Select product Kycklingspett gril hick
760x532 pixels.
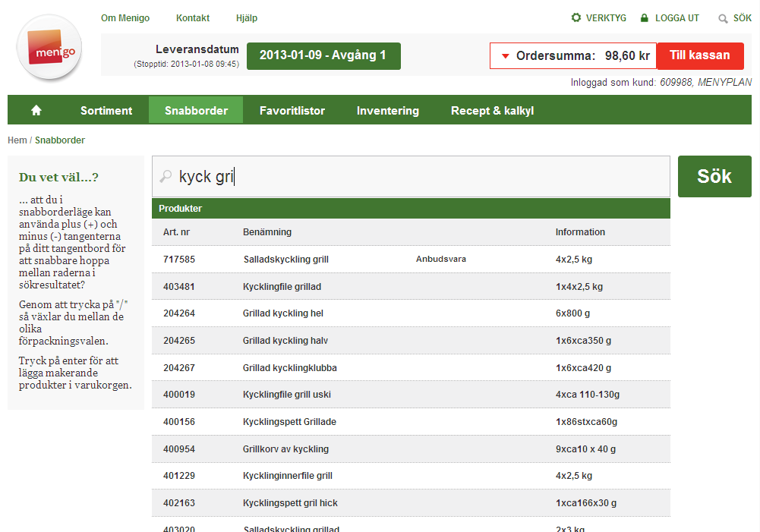(290, 503)
